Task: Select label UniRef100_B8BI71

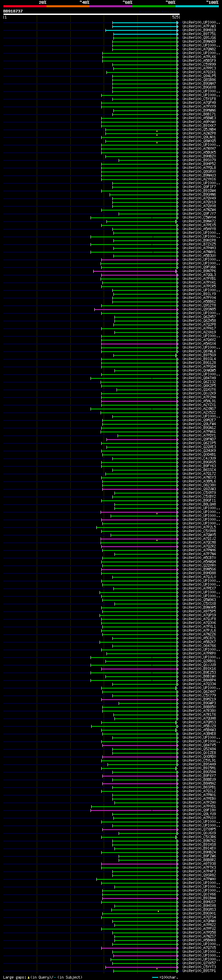Action: [199, 114]
